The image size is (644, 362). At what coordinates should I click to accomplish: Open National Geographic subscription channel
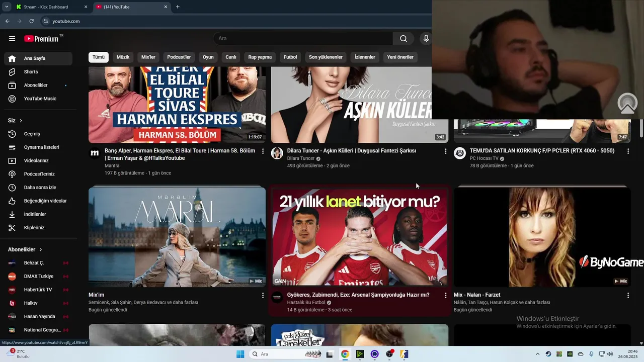click(x=38, y=330)
